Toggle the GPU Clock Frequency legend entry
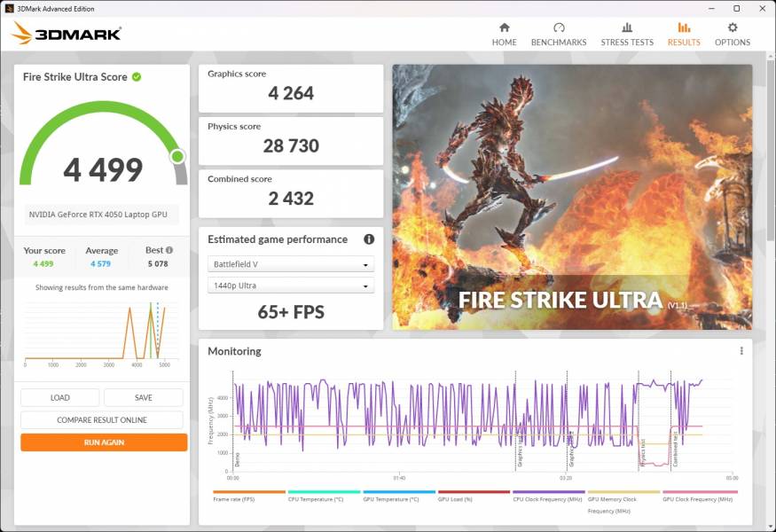Viewport: 776px width, 532px height. pos(700,497)
